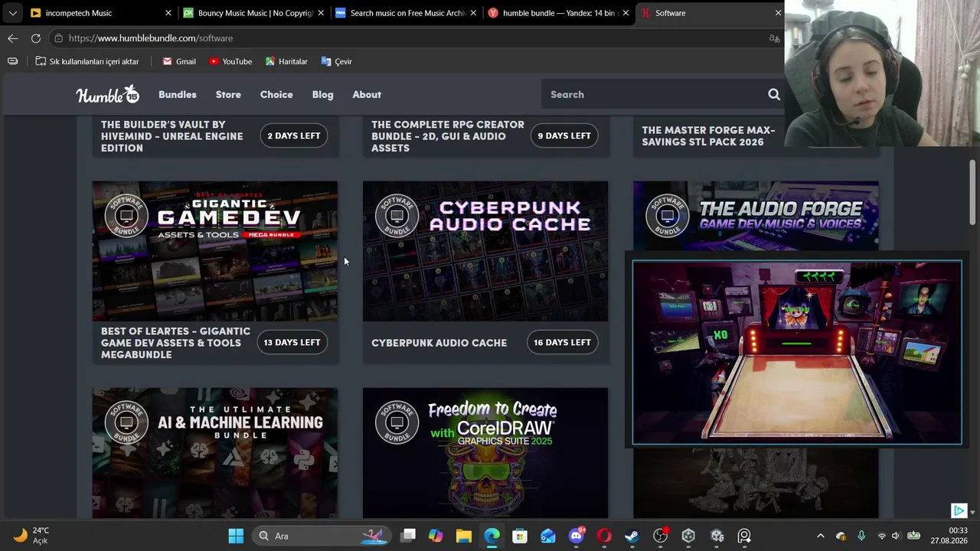The image size is (980, 551).
Task: Open the CorelDRAW Graphics Suite 2025 thumbnail
Action: click(x=485, y=453)
